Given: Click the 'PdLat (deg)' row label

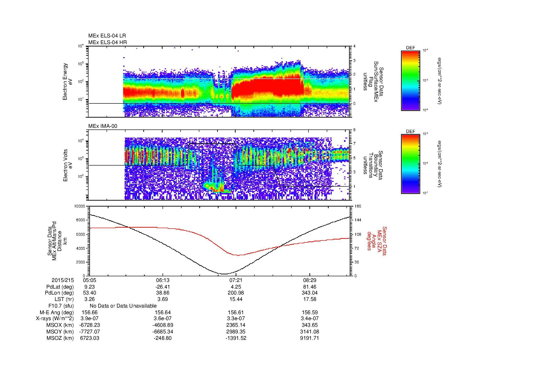Looking at the screenshot, I should [60, 287].
